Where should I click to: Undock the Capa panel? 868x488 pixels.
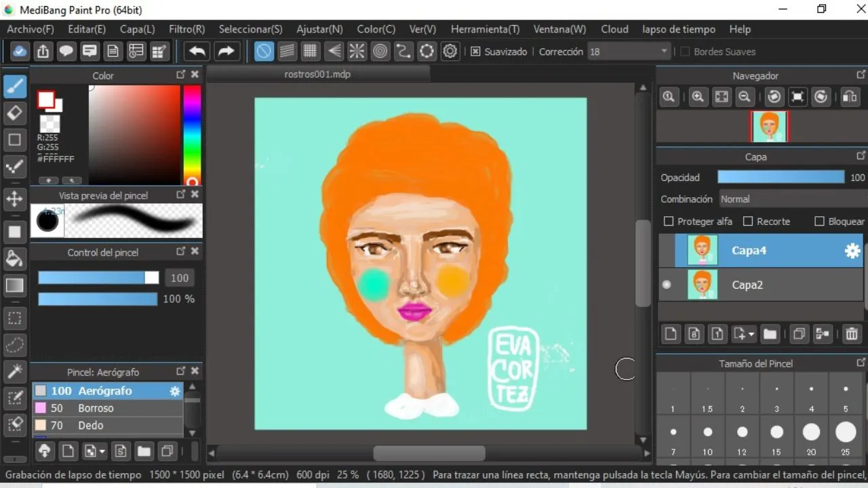[x=861, y=156]
